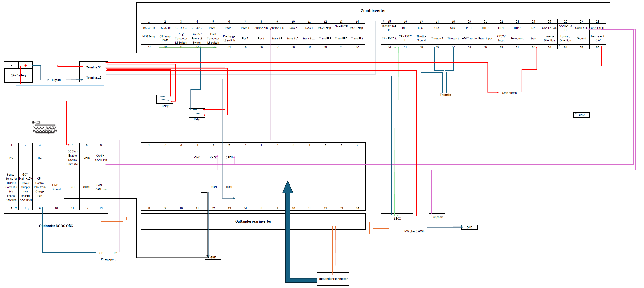Click the GND box beside Simpbms
Viewport: 644px width, 288px height.
coord(469,227)
